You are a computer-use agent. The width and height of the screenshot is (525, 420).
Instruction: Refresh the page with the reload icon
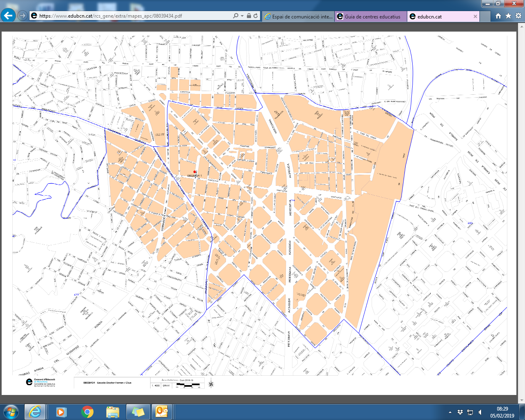pyautogui.click(x=256, y=16)
